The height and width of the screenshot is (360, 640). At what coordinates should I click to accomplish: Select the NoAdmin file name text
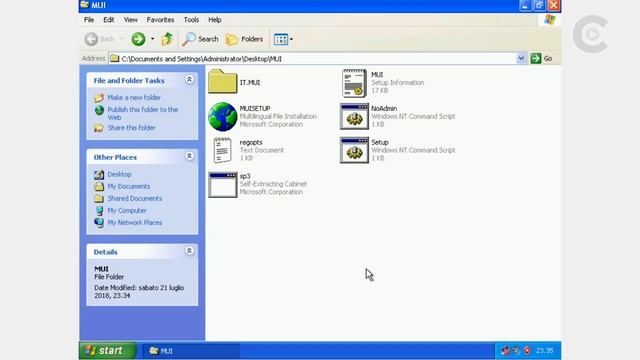pos(384,109)
